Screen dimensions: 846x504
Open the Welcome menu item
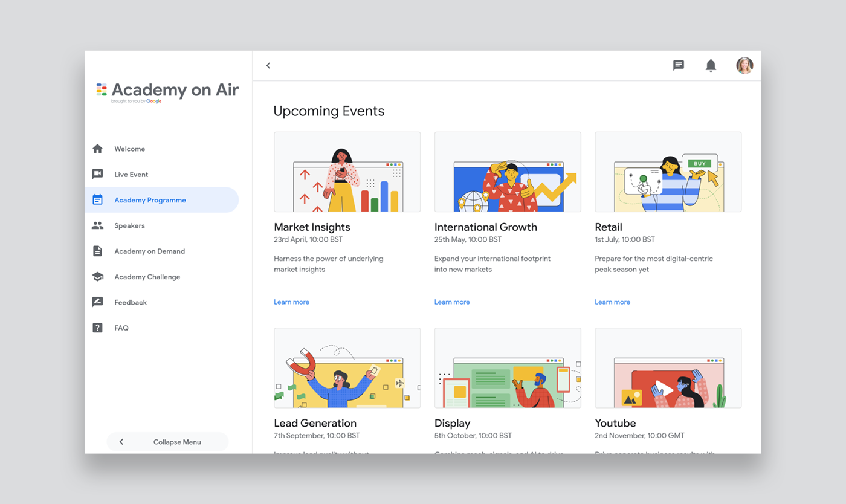coord(162,149)
